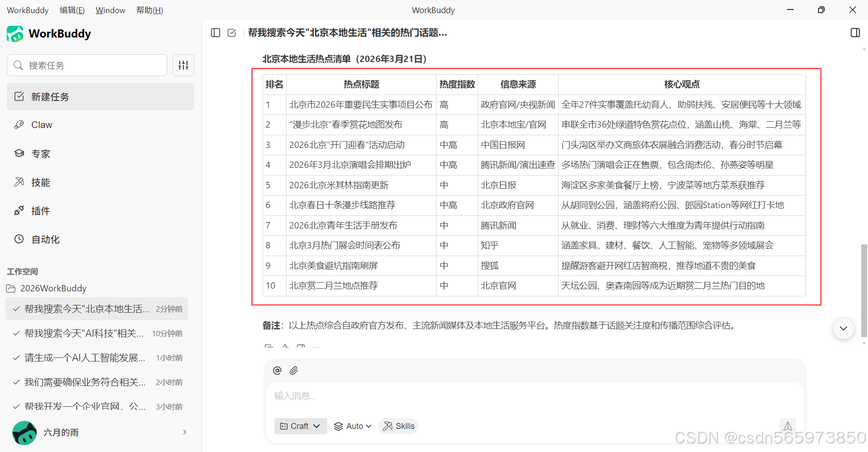This screenshot has width=868, height=452.
Task: Open the WorkBuddy menu in menu bar
Action: coord(28,10)
